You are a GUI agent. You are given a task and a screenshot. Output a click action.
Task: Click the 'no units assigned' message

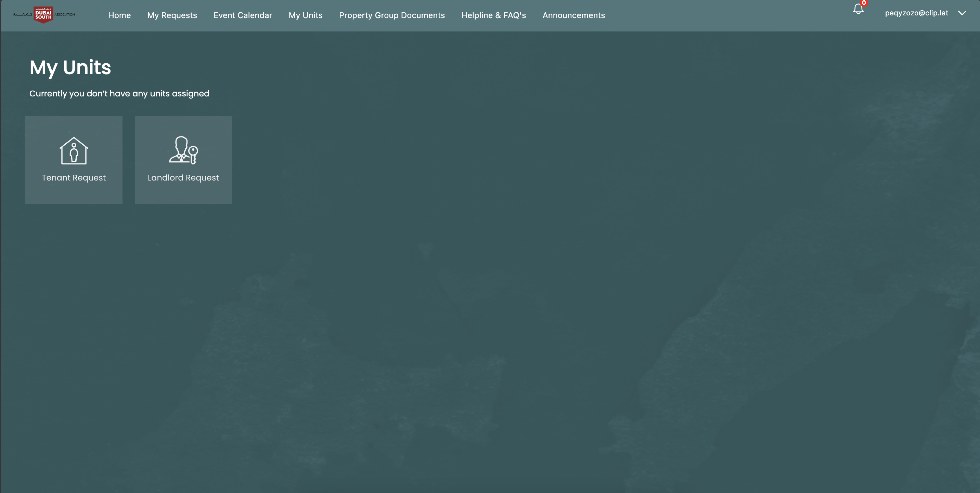point(119,94)
